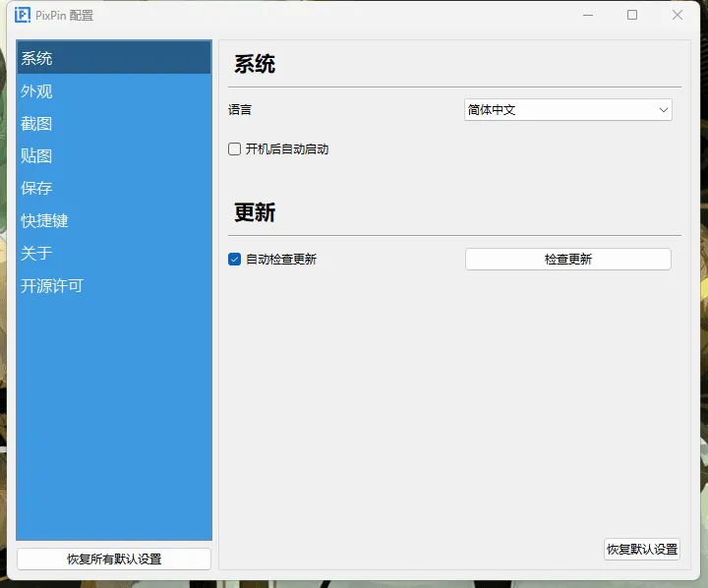Click the chevron arrow of language combo box
Viewport: 708px width, 588px height.
point(664,110)
